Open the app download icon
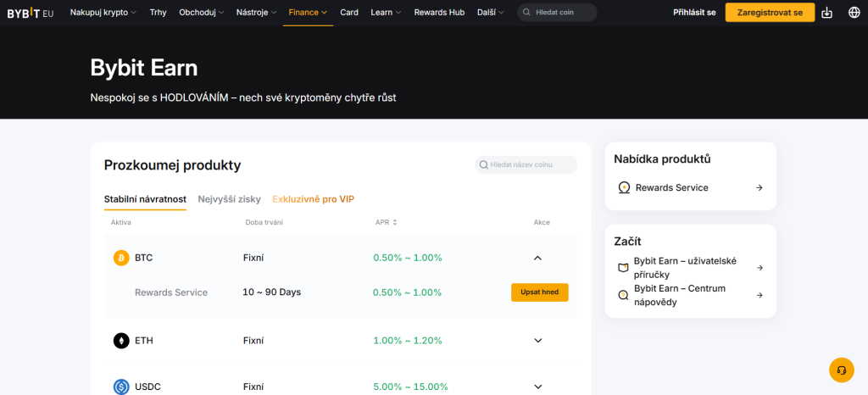 [x=826, y=12]
